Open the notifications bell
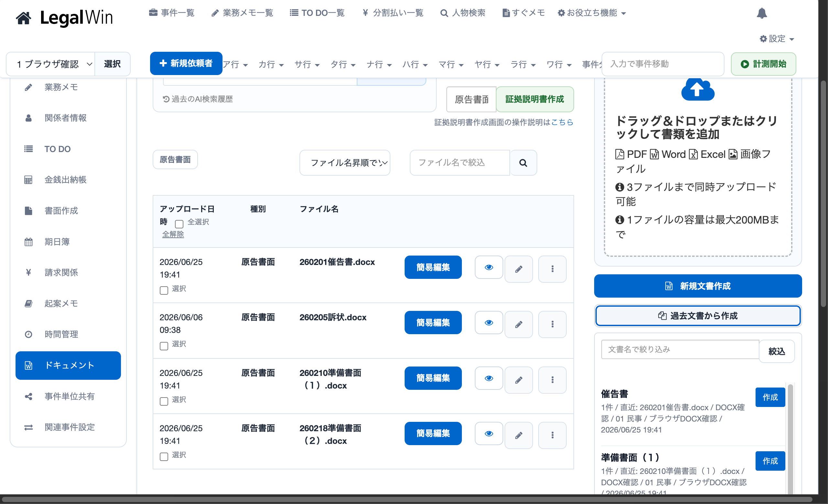The height and width of the screenshot is (504, 828). pos(762,13)
